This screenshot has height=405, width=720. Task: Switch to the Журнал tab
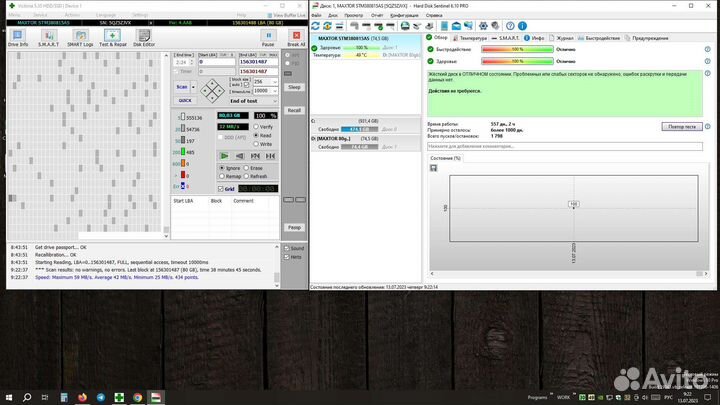[x=561, y=38]
